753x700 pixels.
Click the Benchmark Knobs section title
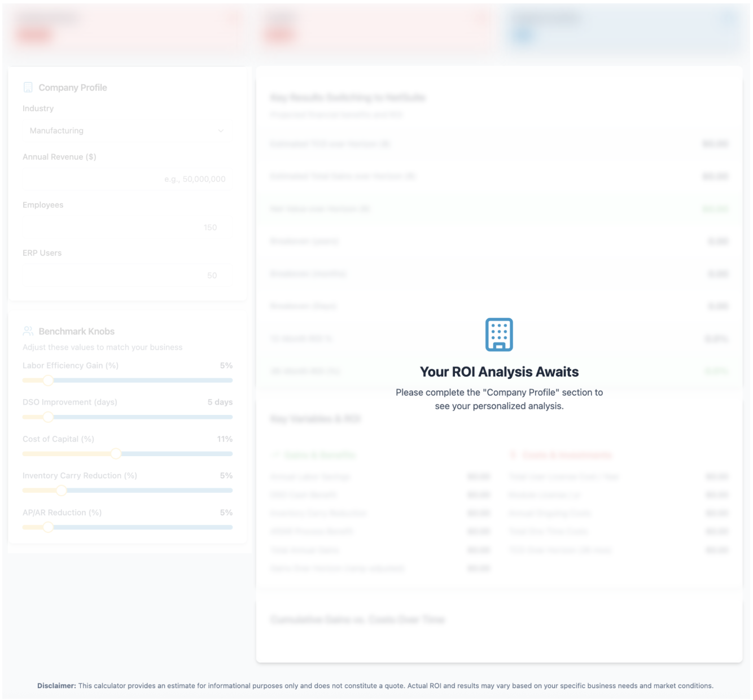click(76, 331)
